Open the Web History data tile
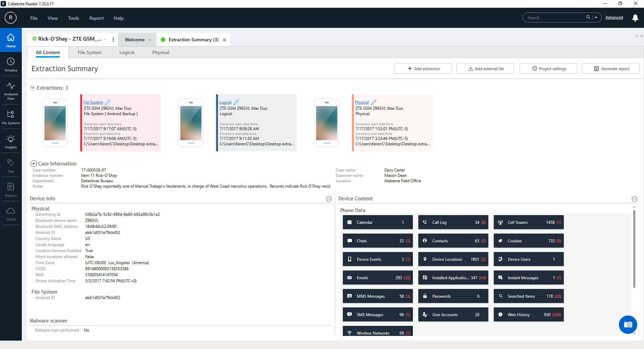 (x=529, y=314)
